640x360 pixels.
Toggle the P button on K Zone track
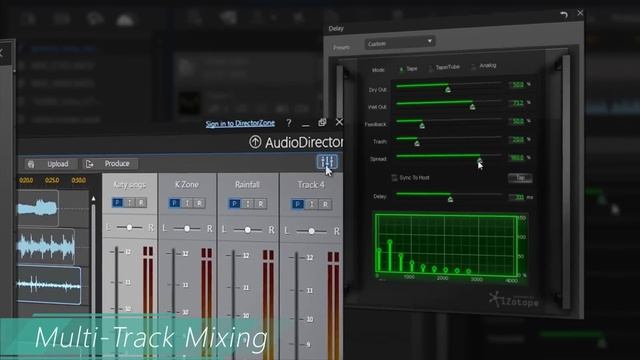tap(175, 203)
